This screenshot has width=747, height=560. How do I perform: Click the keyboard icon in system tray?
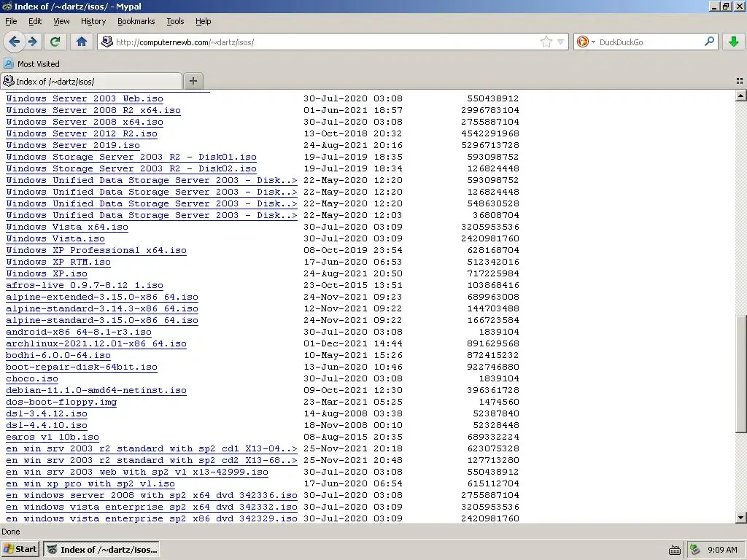tap(675, 550)
